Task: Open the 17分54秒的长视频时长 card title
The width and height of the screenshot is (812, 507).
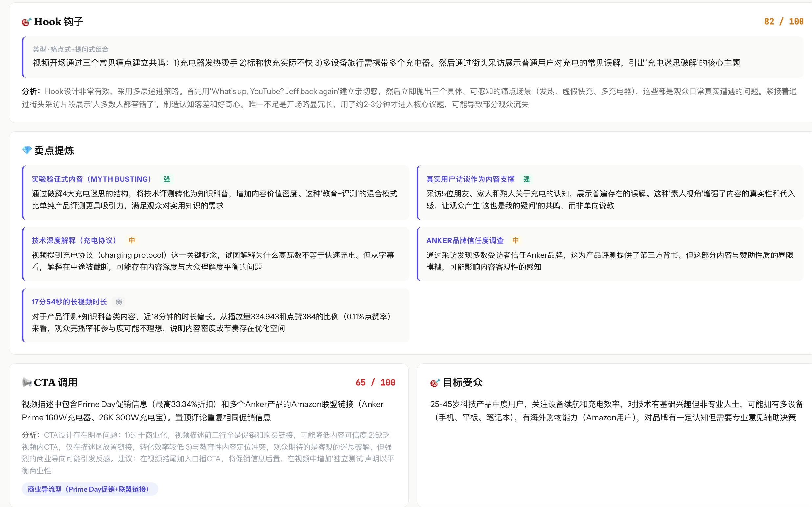Action: click(x=69, y=302)
